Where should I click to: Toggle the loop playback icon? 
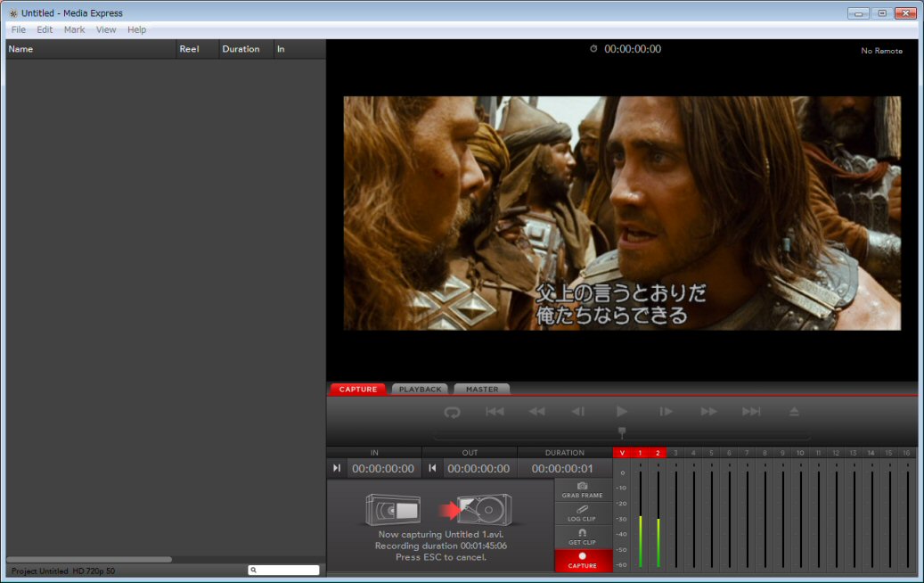(452, 412)
